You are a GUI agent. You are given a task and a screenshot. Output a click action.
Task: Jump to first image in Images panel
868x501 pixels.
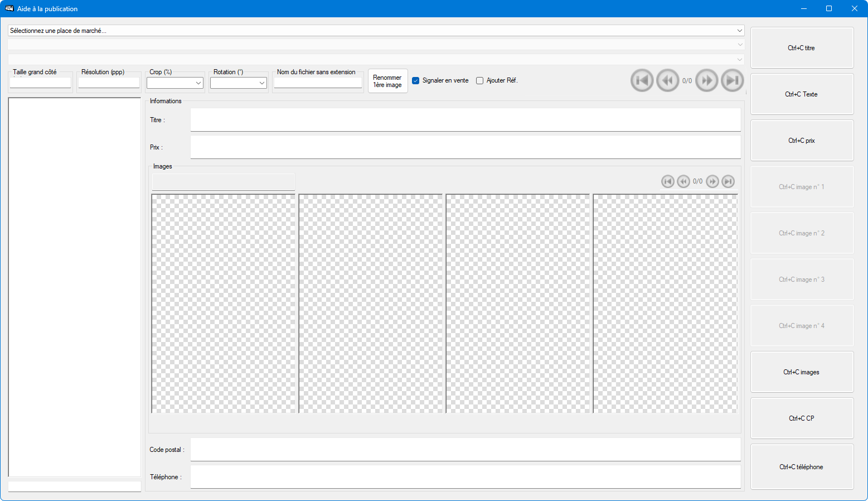coord(667,181)
